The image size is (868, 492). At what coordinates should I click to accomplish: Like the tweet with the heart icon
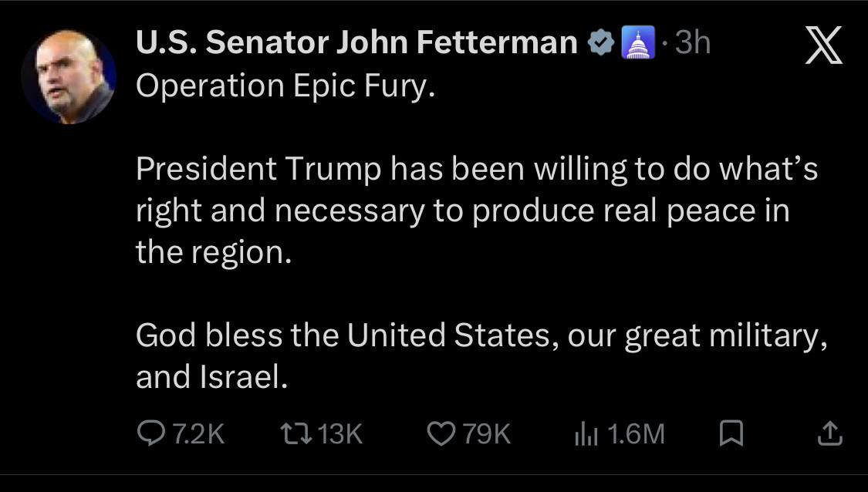441,433
